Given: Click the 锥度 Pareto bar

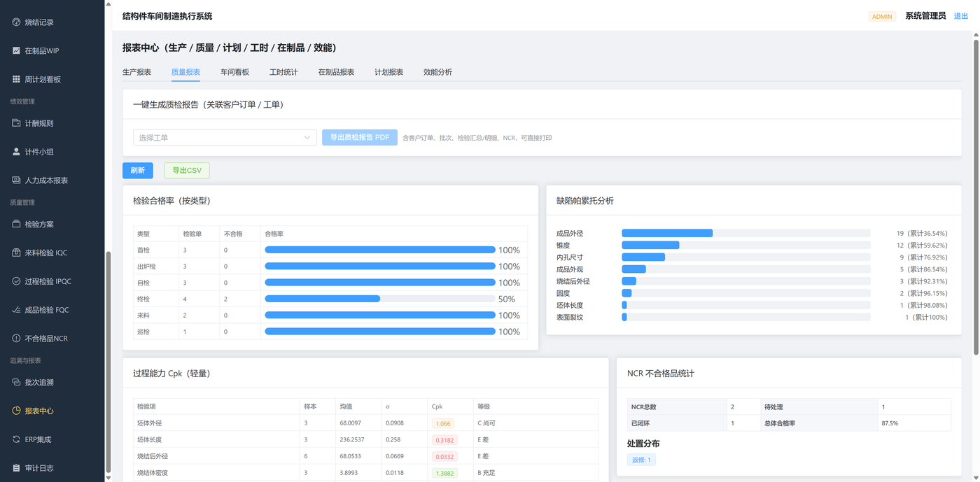Looking at the screenshot, I should (746, 245).
